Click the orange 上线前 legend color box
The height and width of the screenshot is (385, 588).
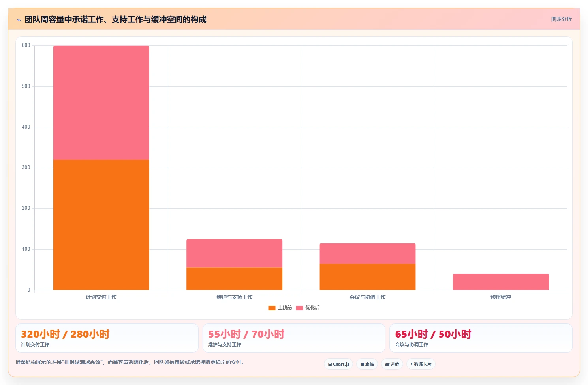pyautogui.click(x=272, y=308)
